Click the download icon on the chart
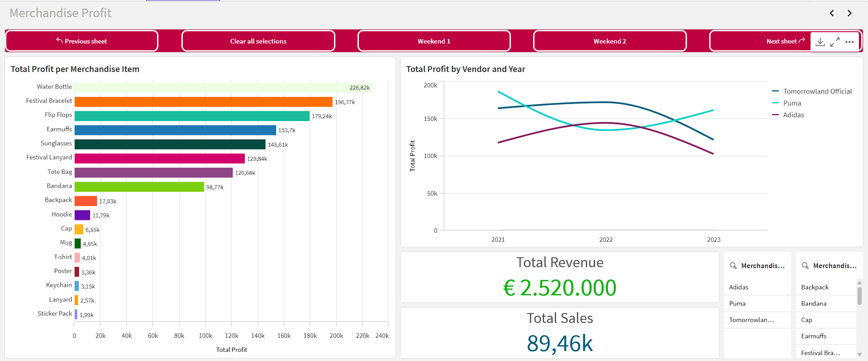 820,42
